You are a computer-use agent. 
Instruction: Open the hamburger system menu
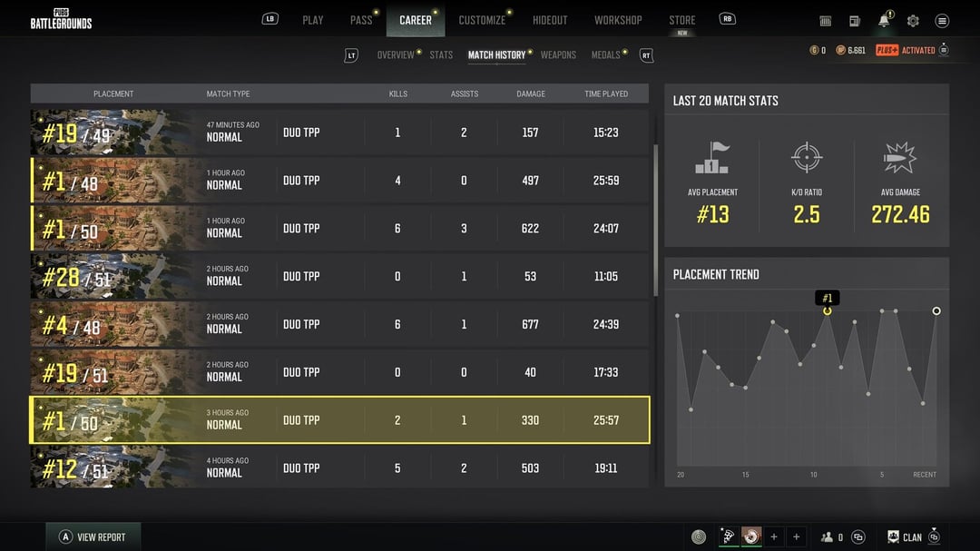(x=942, y=21)
